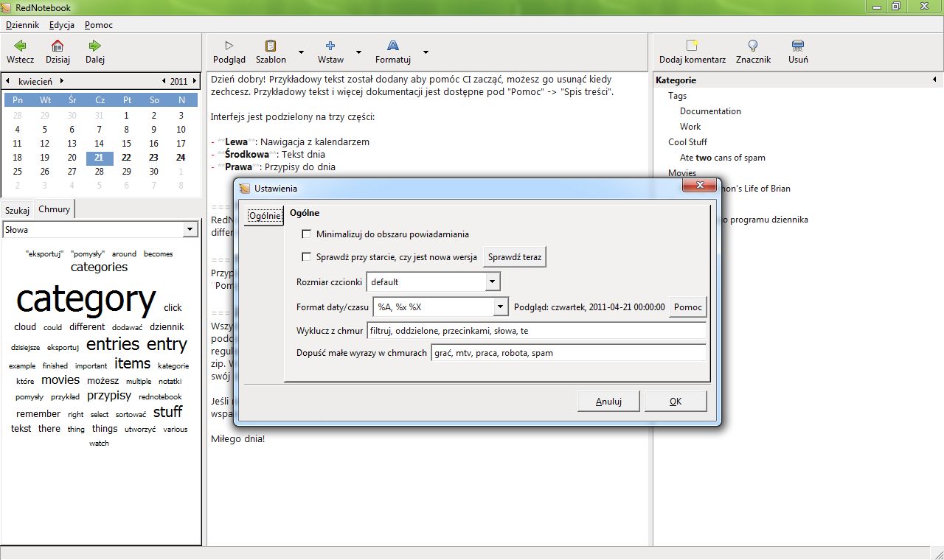
Task: Cancel settings with Anuluj button
Action: pyautogui.click(x=609, y=402)
